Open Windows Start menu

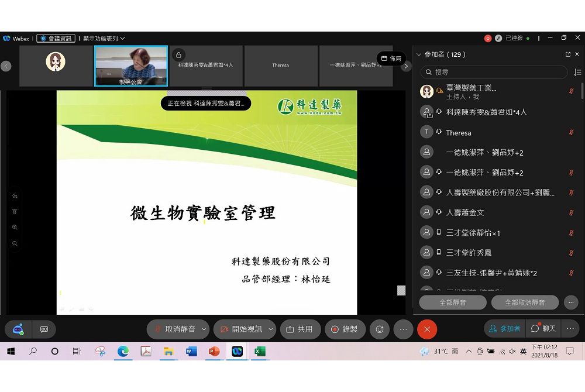11,352
